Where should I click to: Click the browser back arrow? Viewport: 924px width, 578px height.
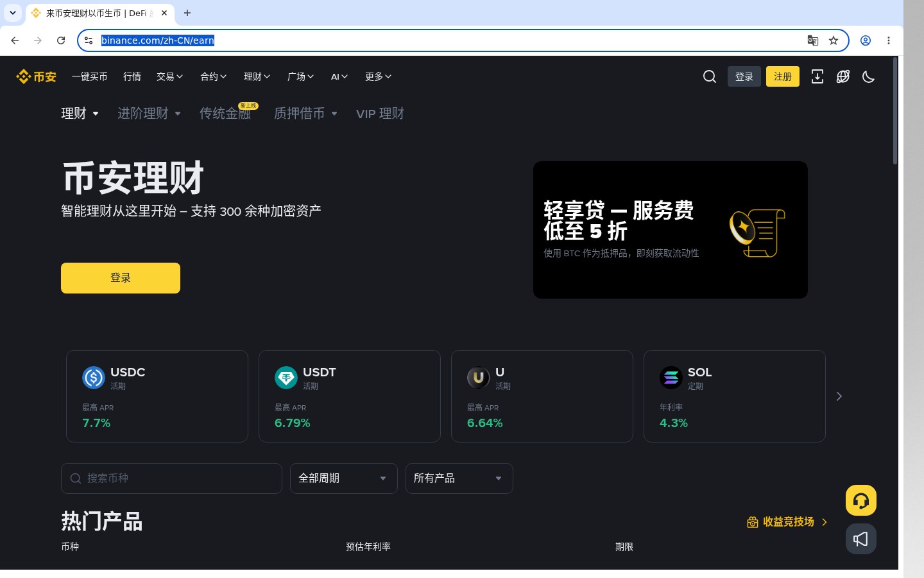click(15, 40)
